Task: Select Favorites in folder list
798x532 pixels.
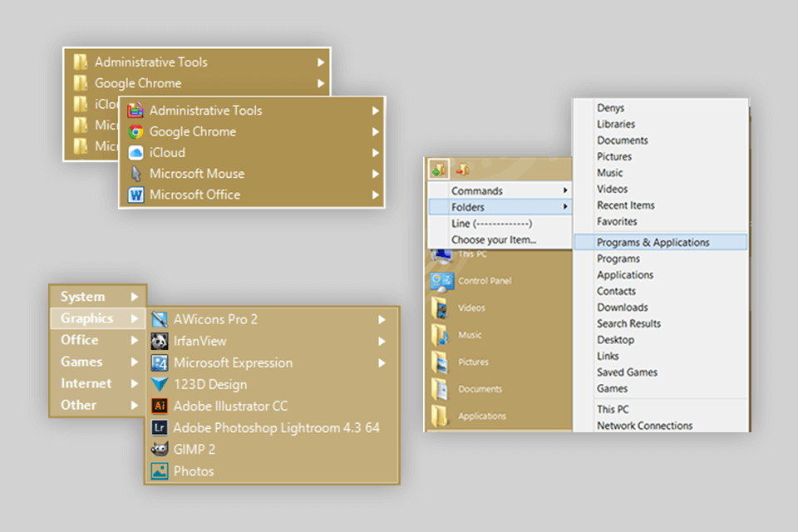Action: pyautogui.click(x=661, y=222)
